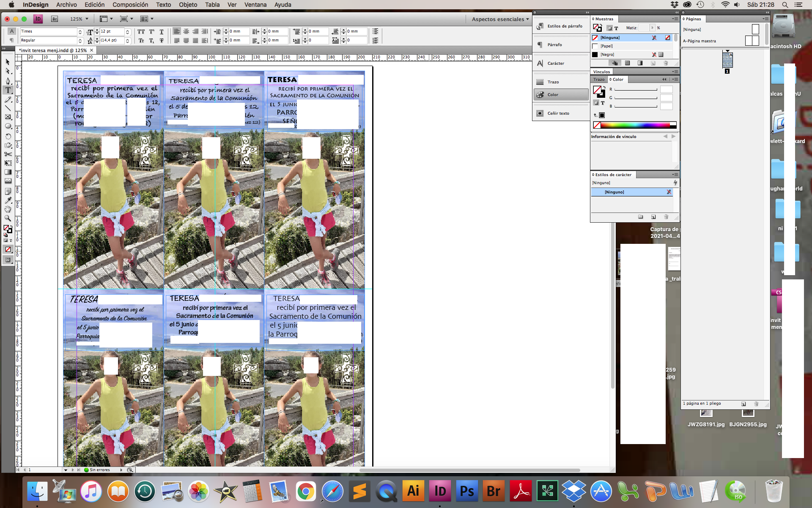Image resolution: width=812 pixels, height=508 pixels.
Task: Select the [Papel] swatch
Action: click(631, 46)
